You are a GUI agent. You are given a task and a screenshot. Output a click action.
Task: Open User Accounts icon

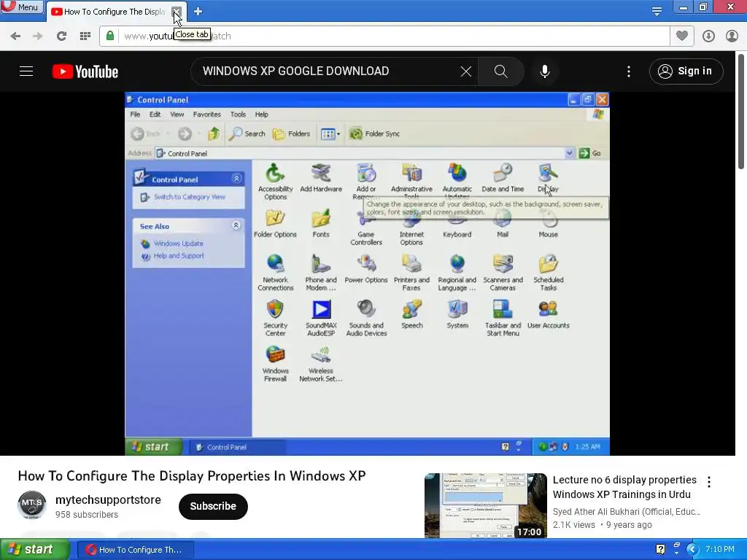point(549,314)
